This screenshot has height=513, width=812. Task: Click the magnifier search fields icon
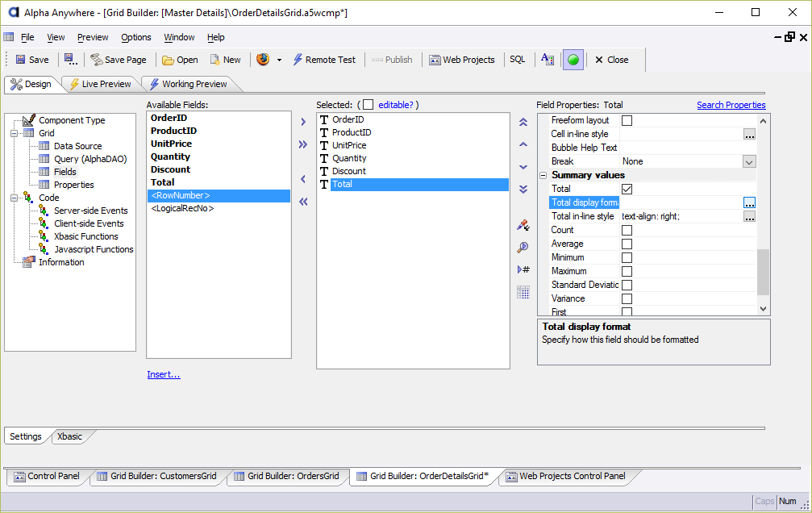pyautogui.click(x=523, y=247)
